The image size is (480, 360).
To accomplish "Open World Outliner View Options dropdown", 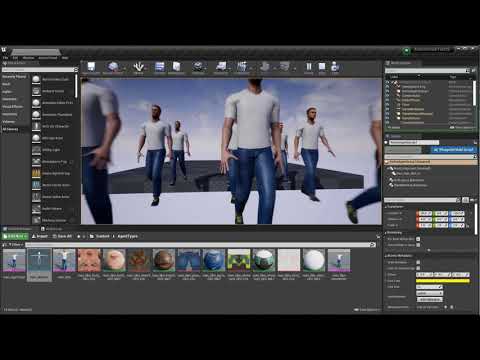I will [x=462, y=127].
